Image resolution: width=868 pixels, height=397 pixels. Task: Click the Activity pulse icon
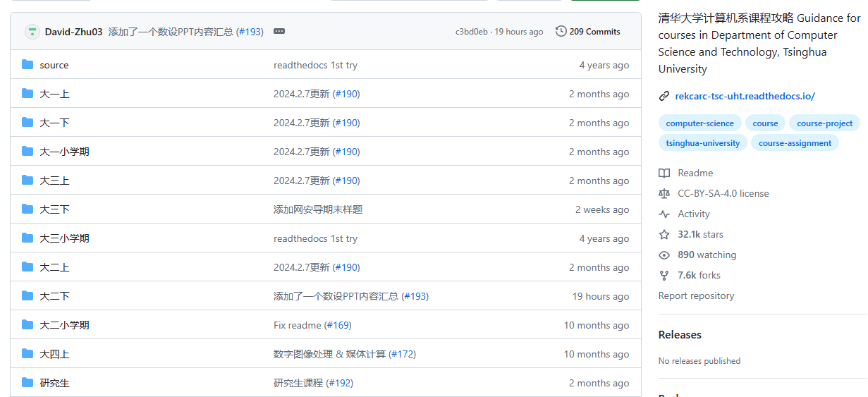click(664, 214)
